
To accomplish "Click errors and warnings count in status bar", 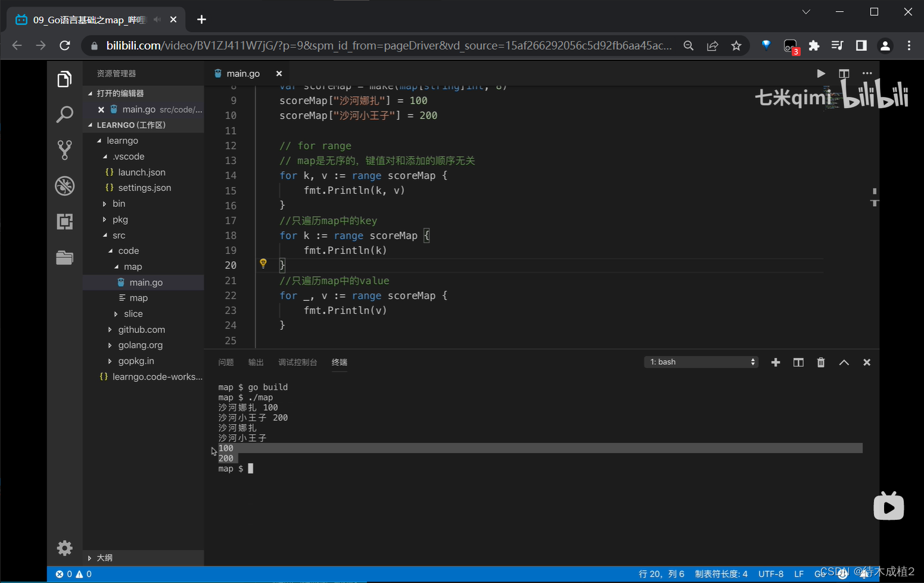I will 74,574.
